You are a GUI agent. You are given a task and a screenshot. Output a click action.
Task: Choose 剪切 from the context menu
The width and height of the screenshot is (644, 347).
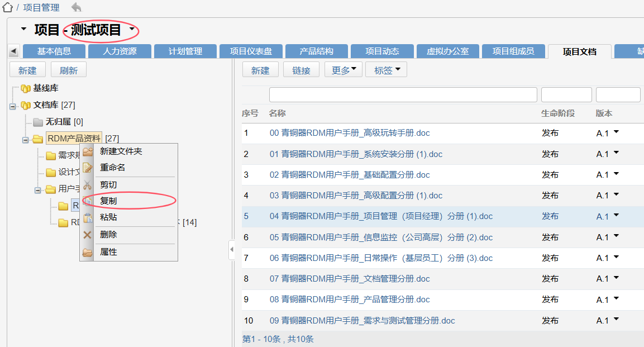(129, 185)
